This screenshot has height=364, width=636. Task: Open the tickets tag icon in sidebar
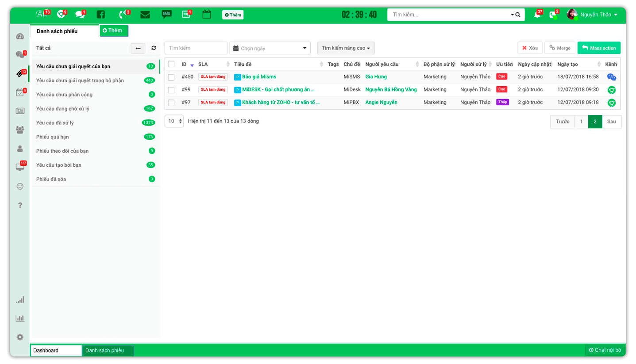point(20,74)
